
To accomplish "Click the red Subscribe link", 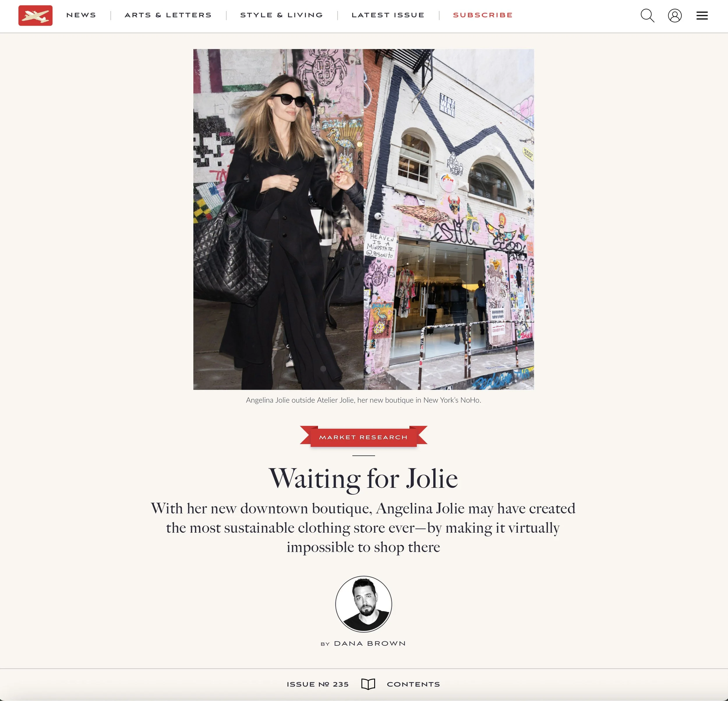I will tap(483, 15).
